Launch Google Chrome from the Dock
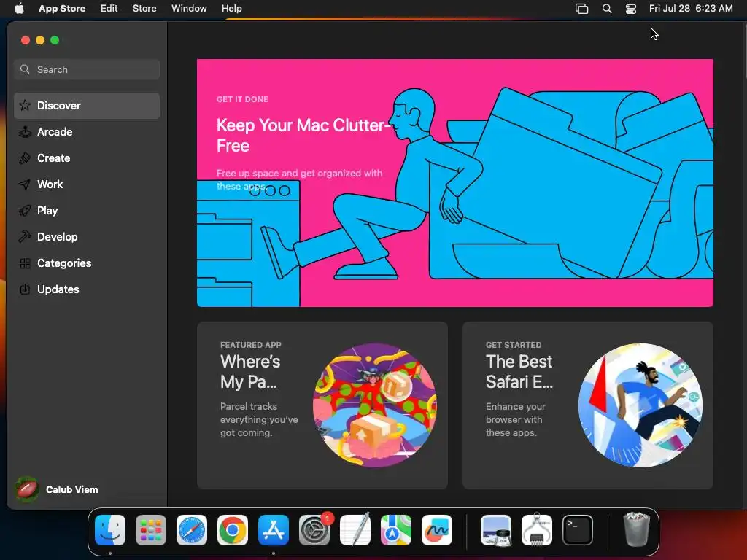This screenshot has height=560, width=747. tap(233, 530)
